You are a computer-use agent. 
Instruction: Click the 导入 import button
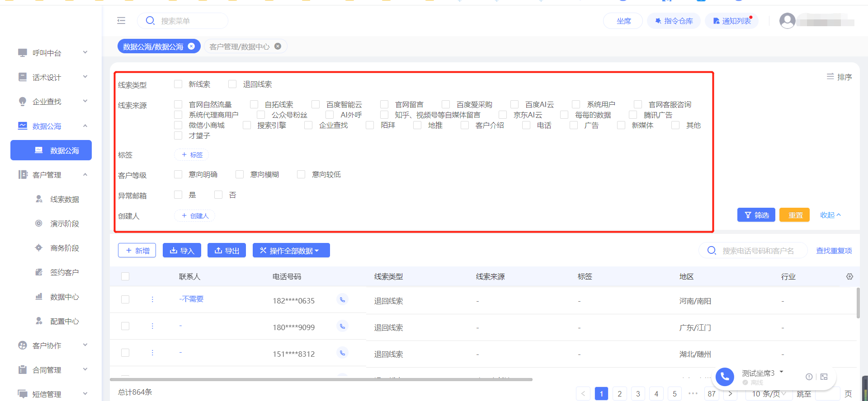182,250
